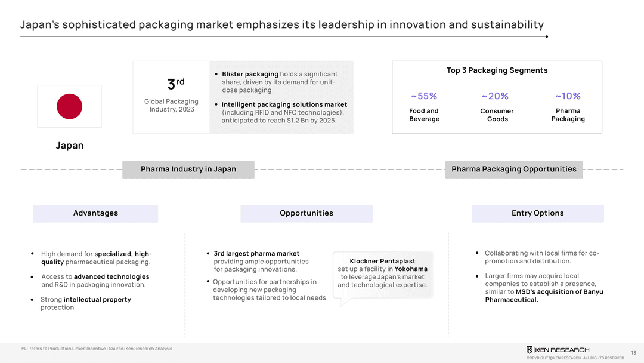The height and width of the screenshot is (363, 644).
Task: Click the ~55% Food and Beverage figure
Action: [424, 96]
